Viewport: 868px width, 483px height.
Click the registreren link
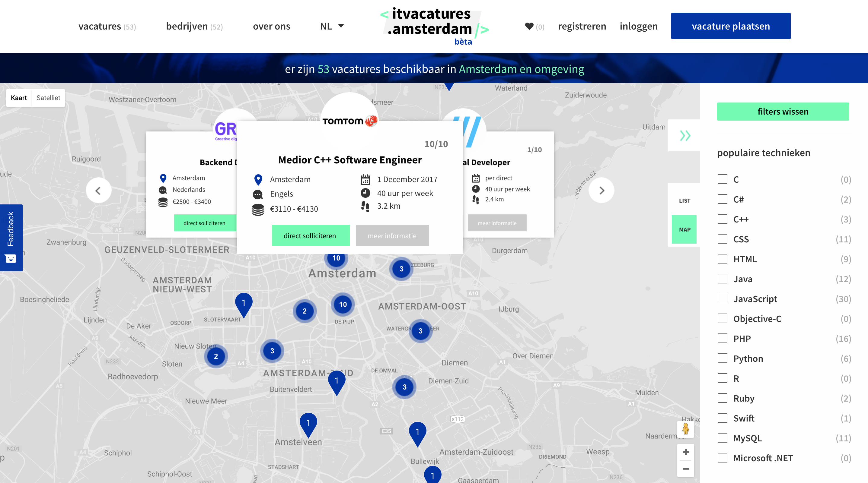(x=582, y=26)
